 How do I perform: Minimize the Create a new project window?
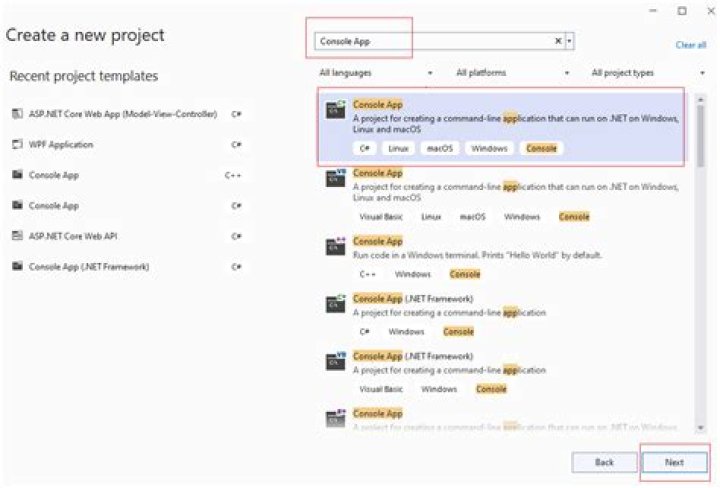pos(653,11)
